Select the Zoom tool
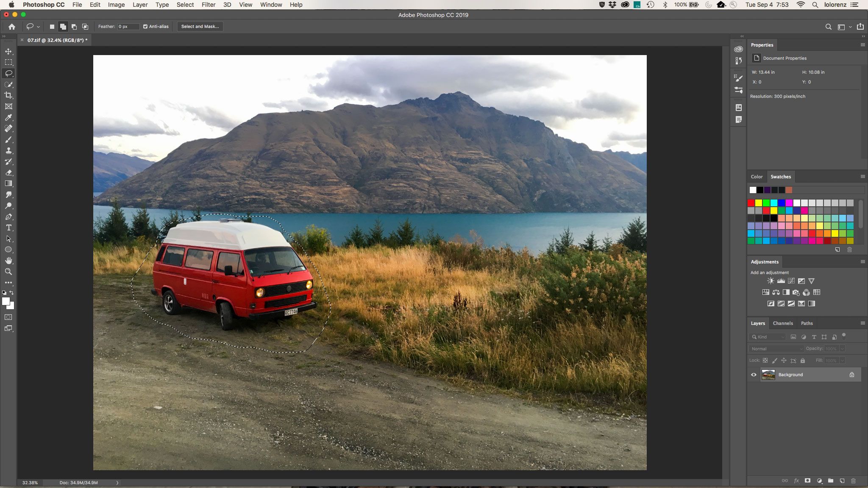 (8, 272)
